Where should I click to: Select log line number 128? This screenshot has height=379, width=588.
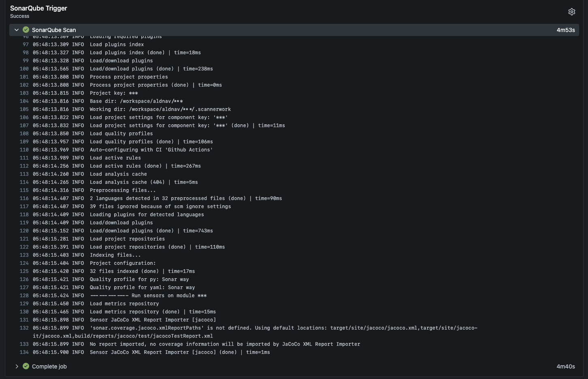24,296
